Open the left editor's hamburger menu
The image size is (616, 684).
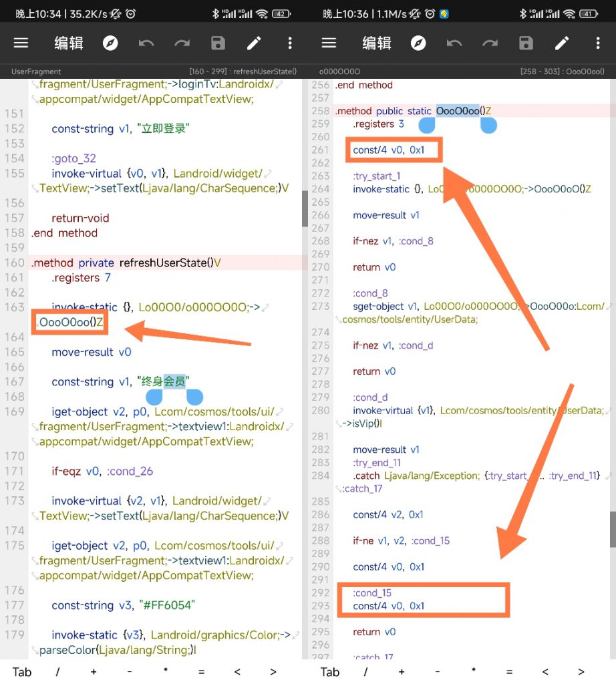pyautogui.click(x=21, y=43)
